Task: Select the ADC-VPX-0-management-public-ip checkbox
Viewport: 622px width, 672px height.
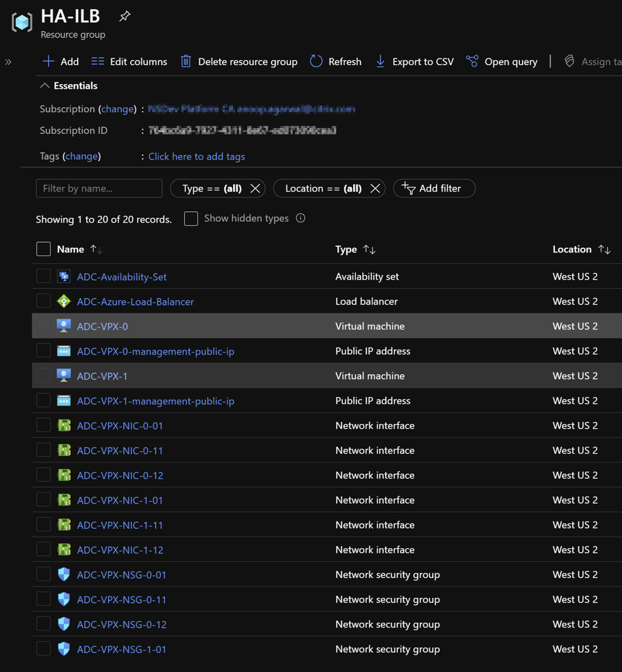Action: tap(44, 351)
